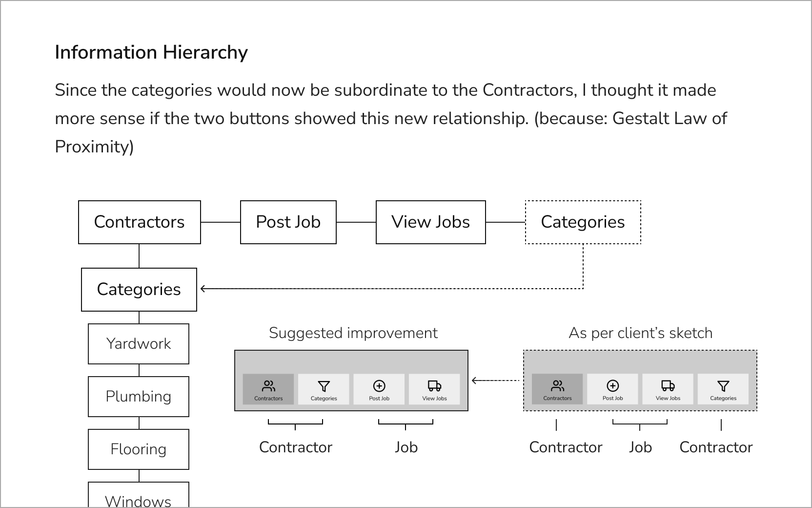Click View Jobs truck icon in suggested bar

[x=434, y=386]
